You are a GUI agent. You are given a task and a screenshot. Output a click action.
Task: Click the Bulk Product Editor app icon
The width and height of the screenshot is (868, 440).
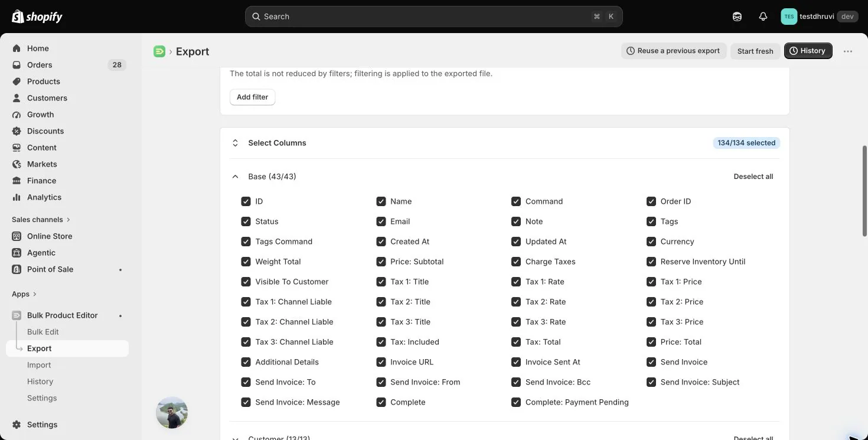[17, 315]
